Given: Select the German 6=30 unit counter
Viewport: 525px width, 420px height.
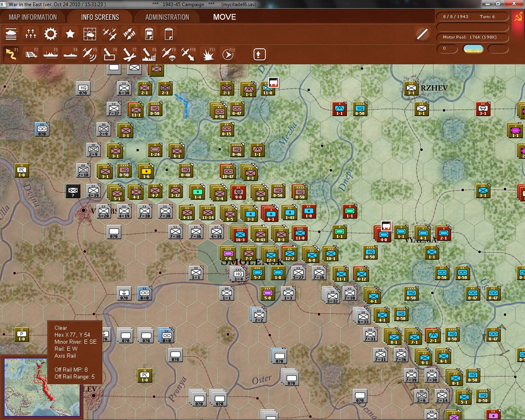Looking at the screenshot, I should click(x=124, y=88).
